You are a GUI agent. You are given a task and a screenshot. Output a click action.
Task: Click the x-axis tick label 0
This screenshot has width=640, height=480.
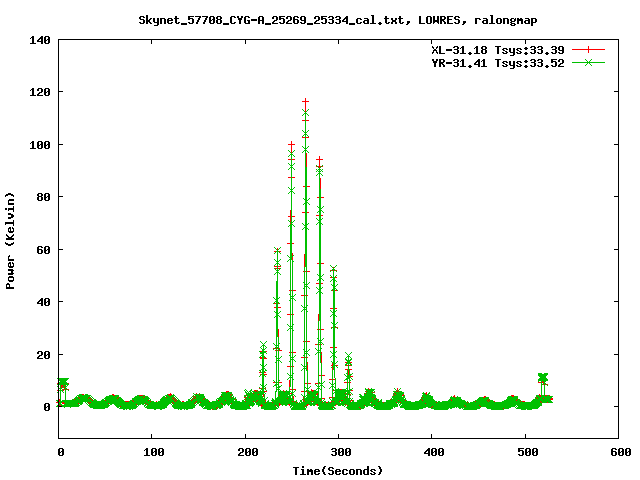coord(60,452)
